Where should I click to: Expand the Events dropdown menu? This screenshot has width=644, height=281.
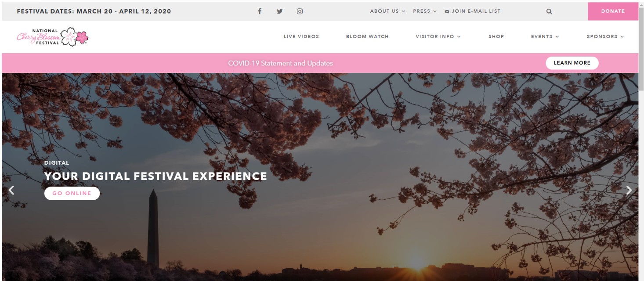[545, 36]
